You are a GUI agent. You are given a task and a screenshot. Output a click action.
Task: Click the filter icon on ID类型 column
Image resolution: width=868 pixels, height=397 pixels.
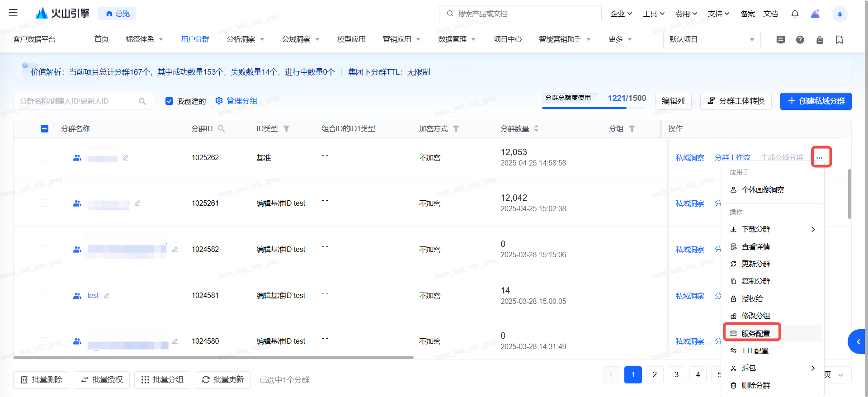286,129
